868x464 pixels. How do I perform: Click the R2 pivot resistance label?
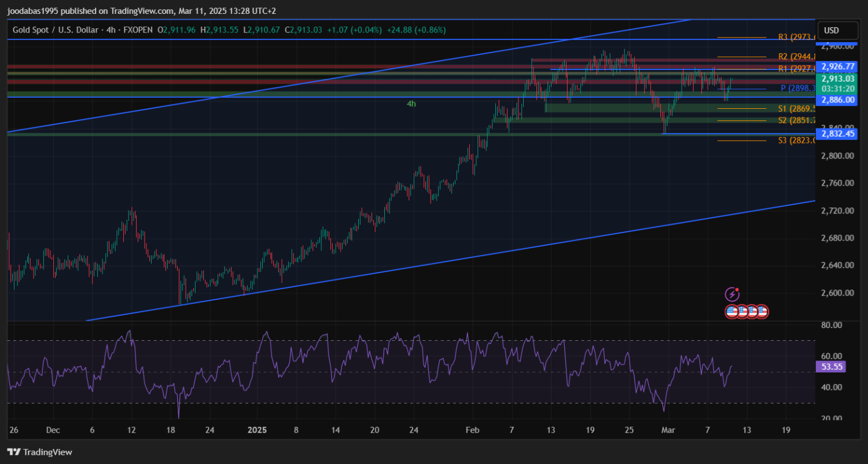tap(796, 57)
